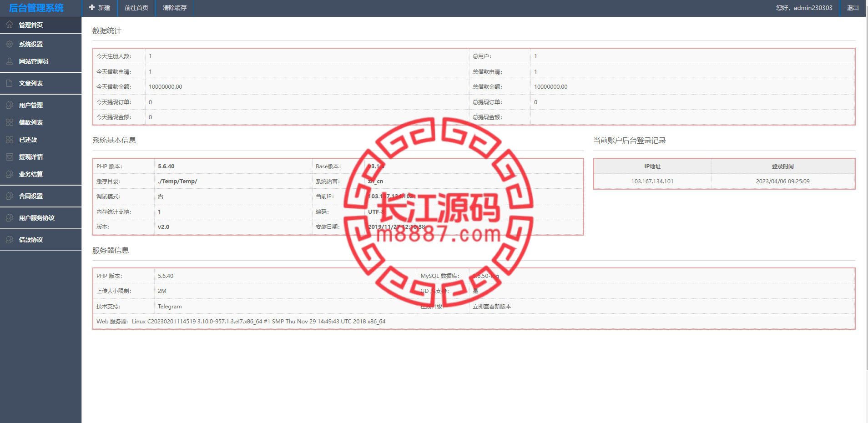The height and width of the screenshot is (423, 868).
Task: Click the icon beside 用户服务协议
Action: click(x=10, y=218)
